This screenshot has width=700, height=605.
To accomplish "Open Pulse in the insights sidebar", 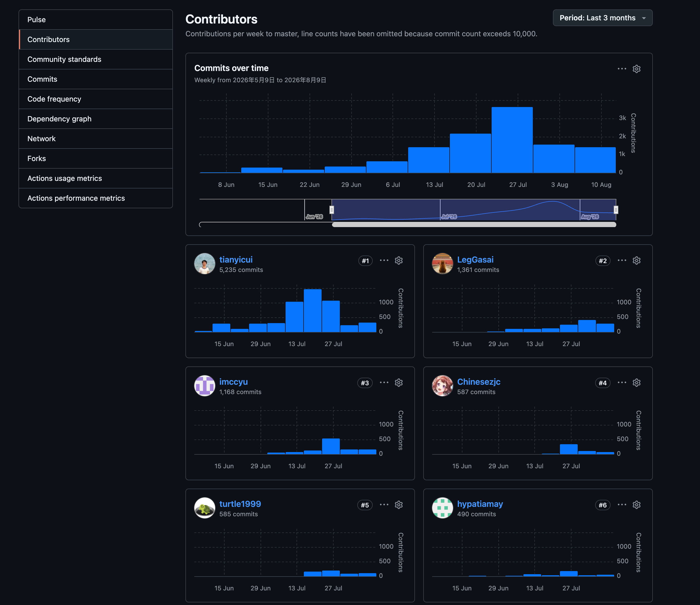I will [x=96, y=20].
